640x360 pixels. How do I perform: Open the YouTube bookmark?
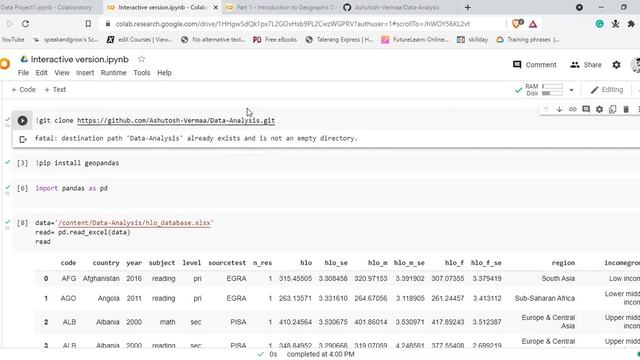tap(12, 40)
